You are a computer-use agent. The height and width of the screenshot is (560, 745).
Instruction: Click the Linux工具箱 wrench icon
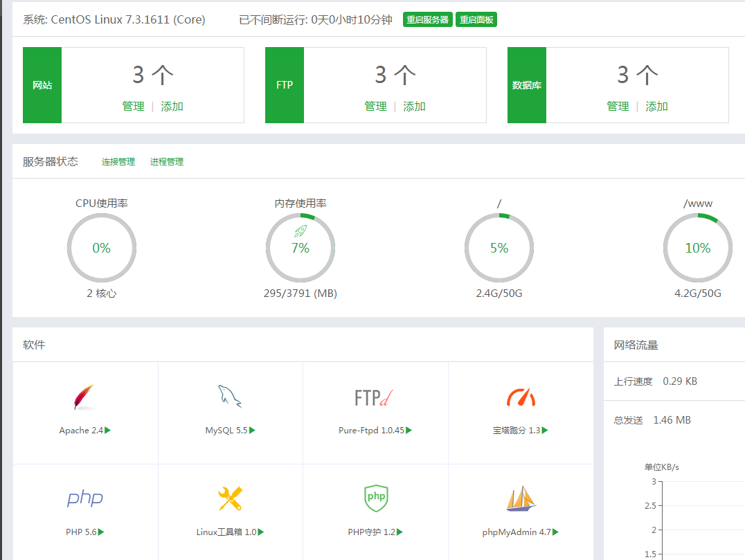coord(230,498)
